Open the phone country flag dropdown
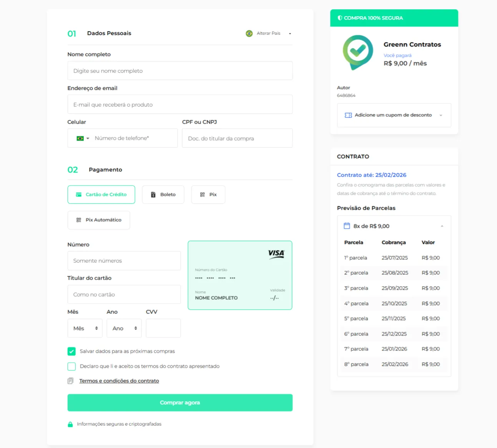Screen dimensions: 497x448 pyautogui.click(x=83, y=138)
